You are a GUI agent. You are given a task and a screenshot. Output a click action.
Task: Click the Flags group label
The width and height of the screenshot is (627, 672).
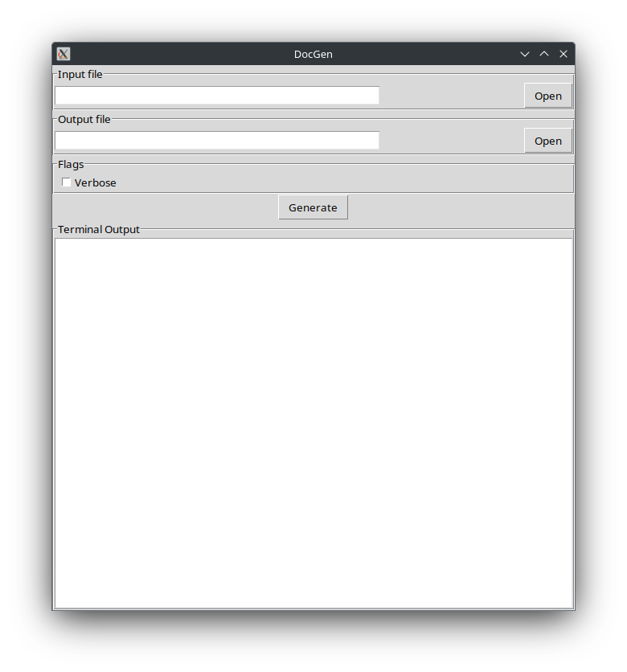(71, 165)
